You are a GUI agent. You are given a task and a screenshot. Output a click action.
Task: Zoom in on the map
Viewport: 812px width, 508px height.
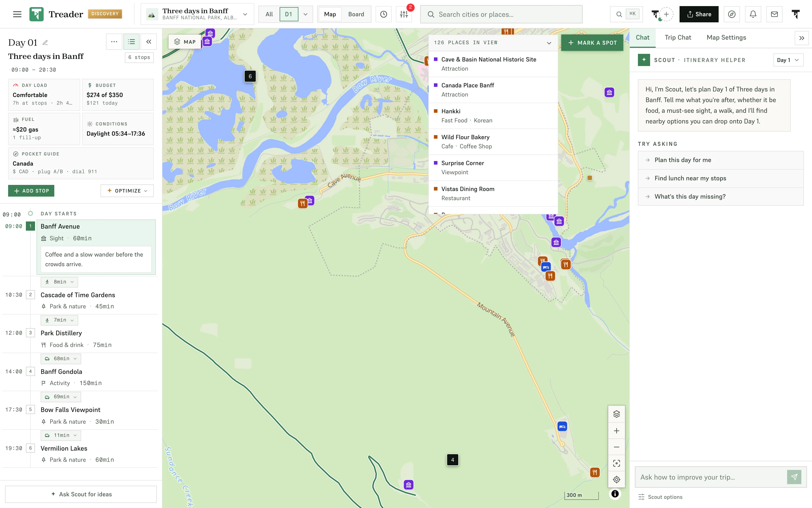click(616, 431)
